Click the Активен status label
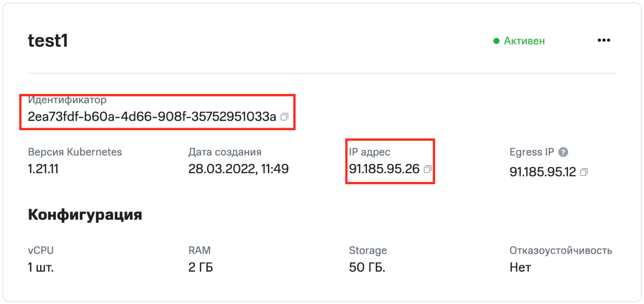644x304 pixels. click(x=524, y=41)
